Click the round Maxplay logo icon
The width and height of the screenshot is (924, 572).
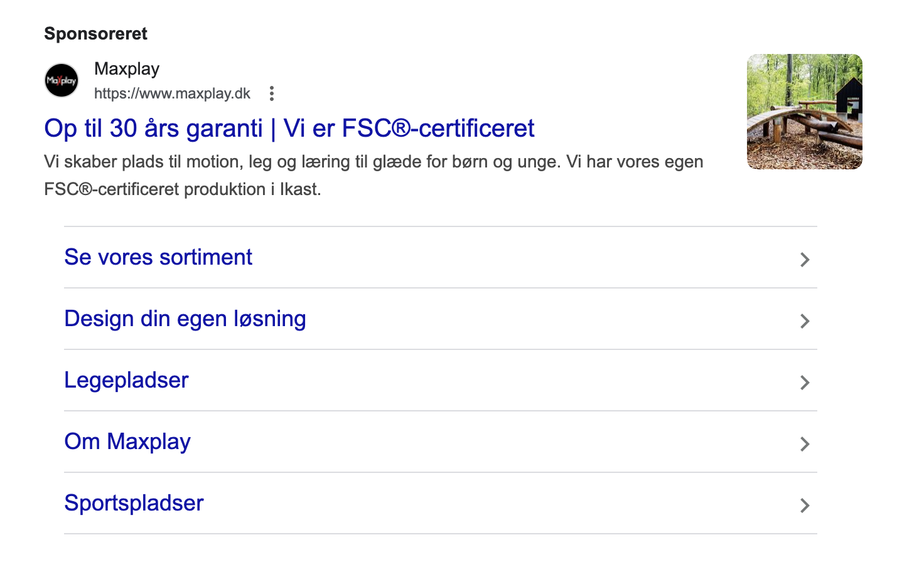[62, 80]
